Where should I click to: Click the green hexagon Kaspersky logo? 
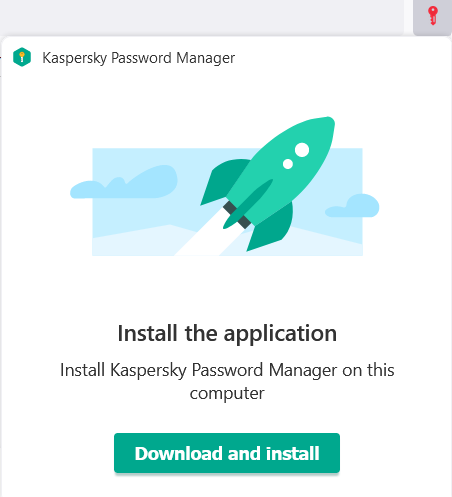pyautogui.click(x=22, y=57)
